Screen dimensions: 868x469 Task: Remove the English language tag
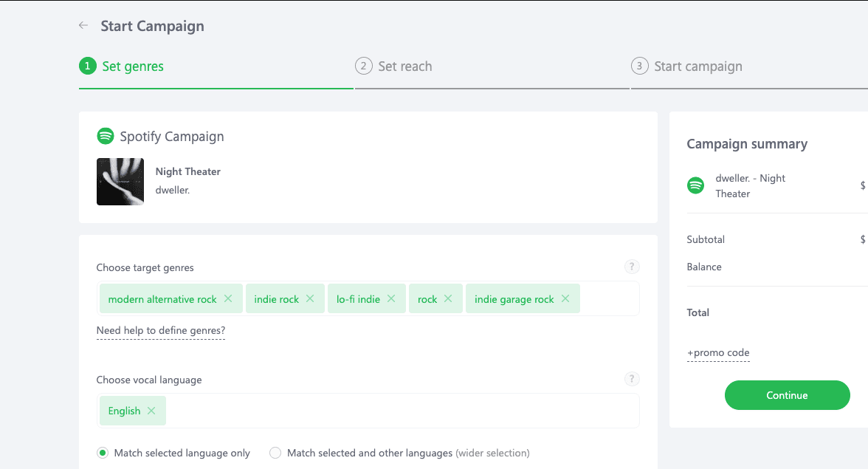(x=151, y=411)
